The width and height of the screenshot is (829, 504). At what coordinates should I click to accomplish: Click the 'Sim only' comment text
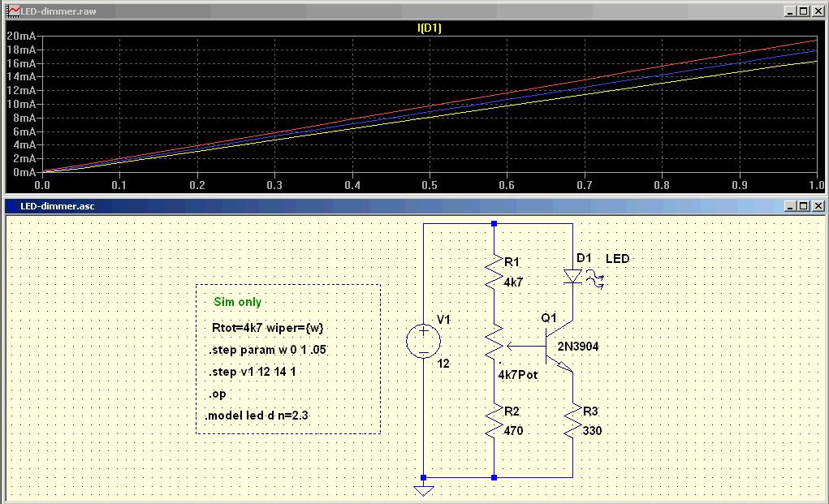pos(237,302)
